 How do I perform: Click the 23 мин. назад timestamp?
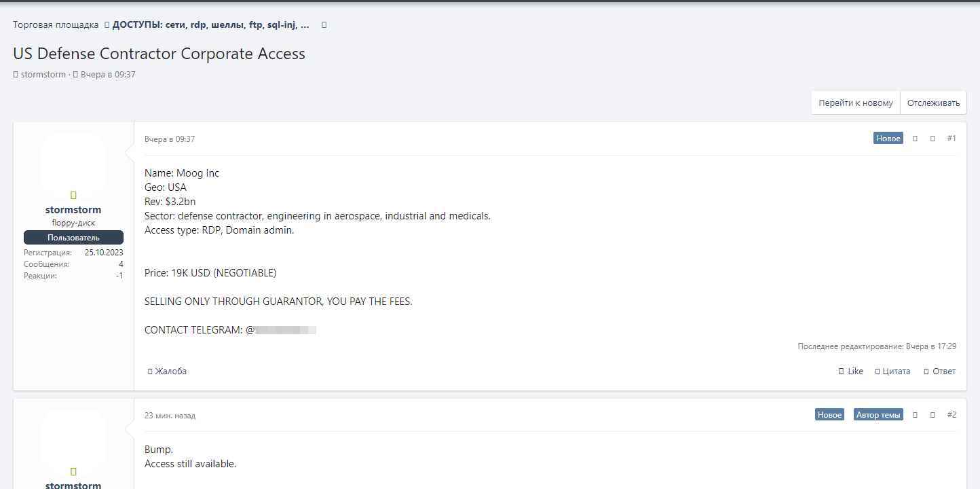click(x=170, y=415)
